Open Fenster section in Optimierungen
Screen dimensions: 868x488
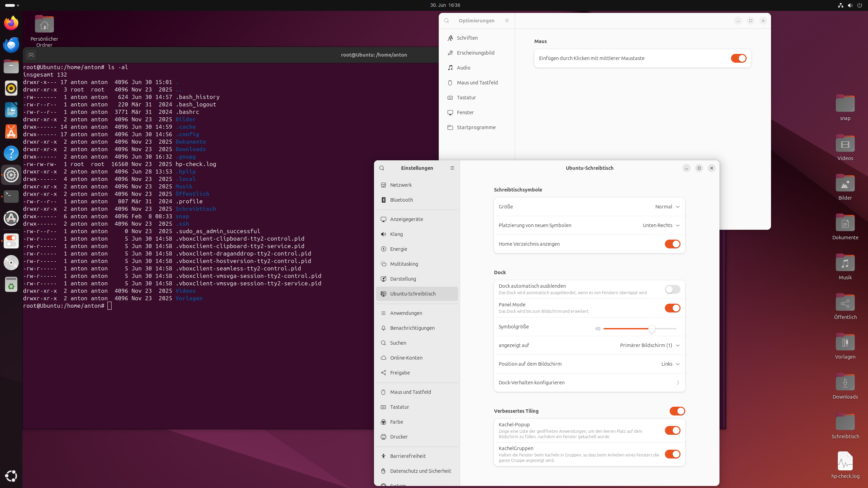coord(477,113)
